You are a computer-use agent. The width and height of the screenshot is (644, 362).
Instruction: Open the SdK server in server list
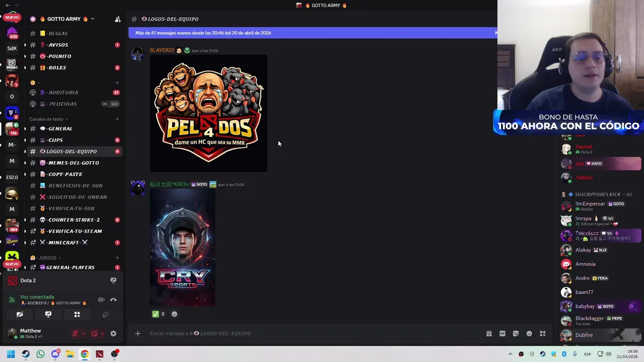point(12,48)
